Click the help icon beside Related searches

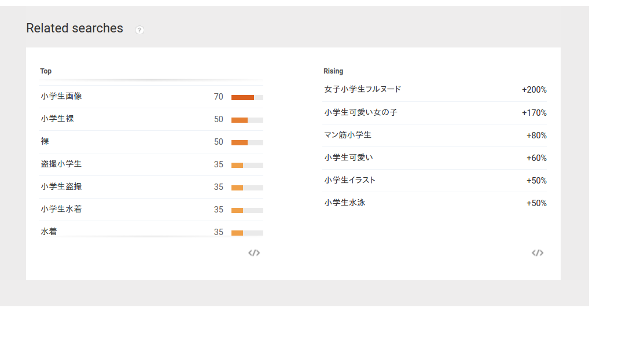pos(139,30)
